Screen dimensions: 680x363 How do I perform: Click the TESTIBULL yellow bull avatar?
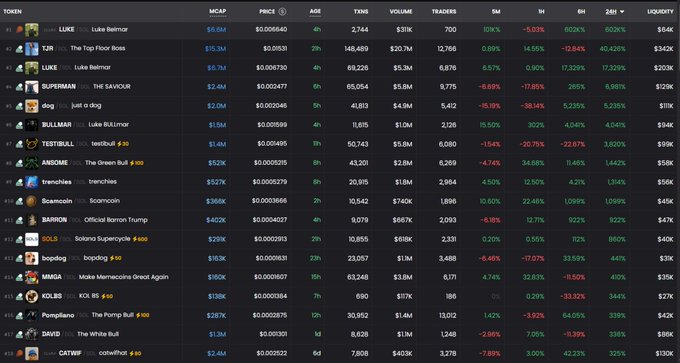click(32, 144)
